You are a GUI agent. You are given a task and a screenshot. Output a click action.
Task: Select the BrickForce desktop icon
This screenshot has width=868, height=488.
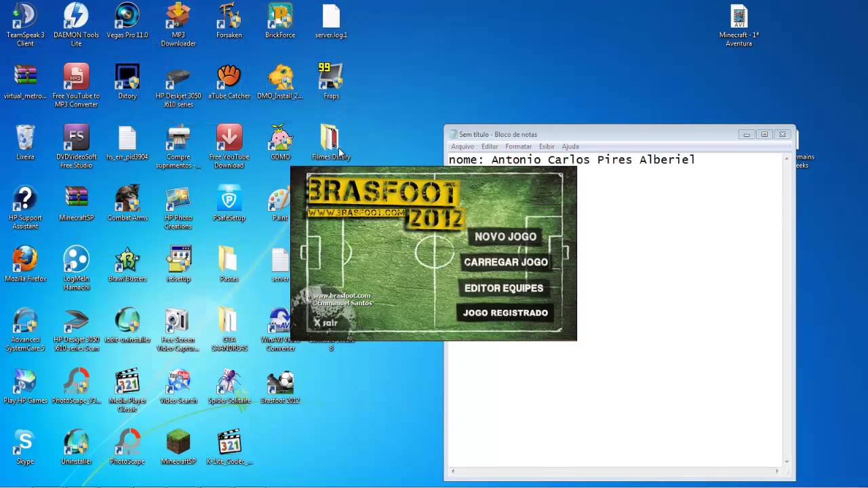point(280,21)
